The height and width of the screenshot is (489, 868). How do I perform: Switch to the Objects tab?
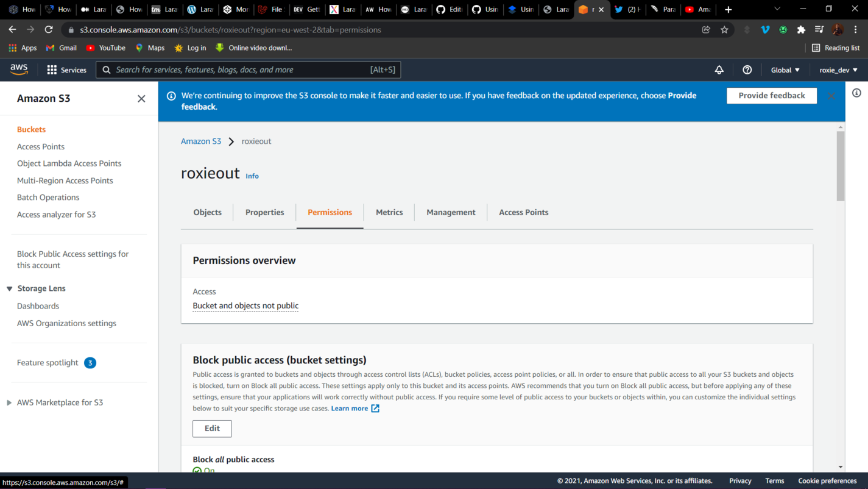(x=207, y=212)
